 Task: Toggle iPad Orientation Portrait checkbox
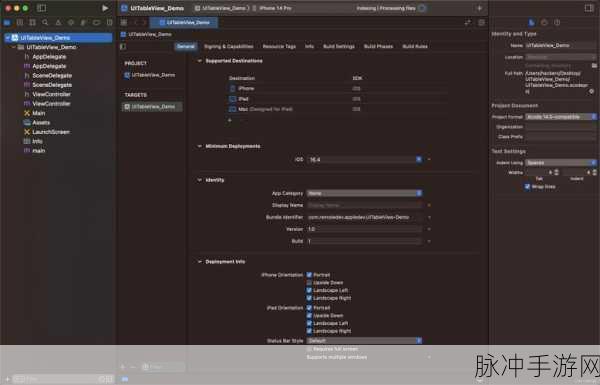click(x=309, y=308)
